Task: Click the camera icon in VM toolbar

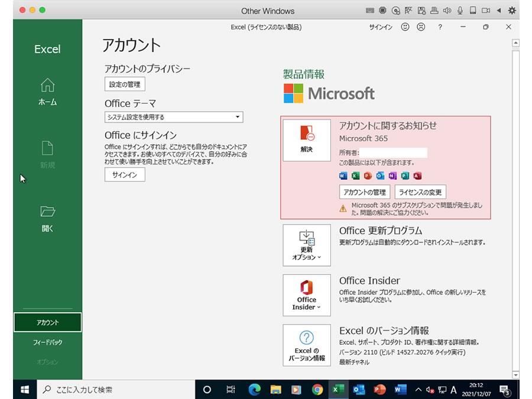Action: pyautogui.click(x=486, y=11)
